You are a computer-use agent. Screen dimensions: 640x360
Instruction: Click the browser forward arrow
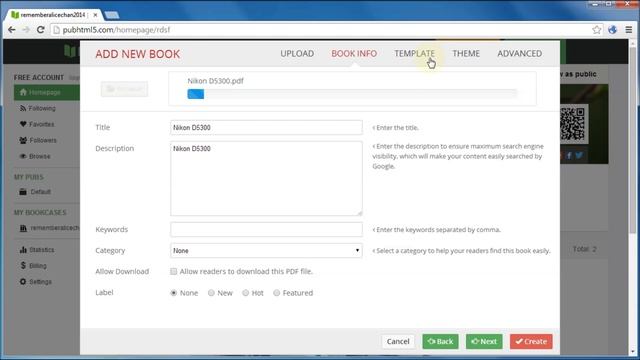click(x=26, y=30)
